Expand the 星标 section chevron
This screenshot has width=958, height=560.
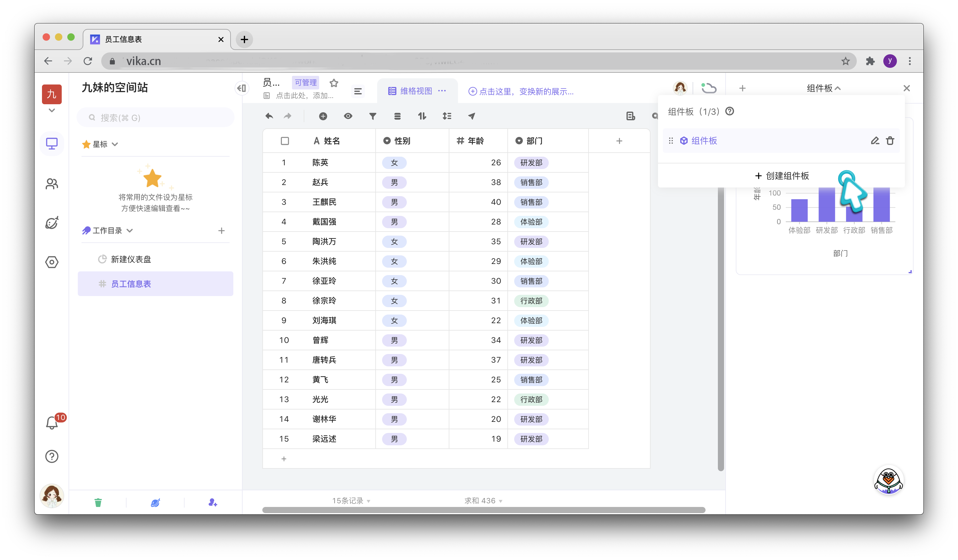(115, 144)
